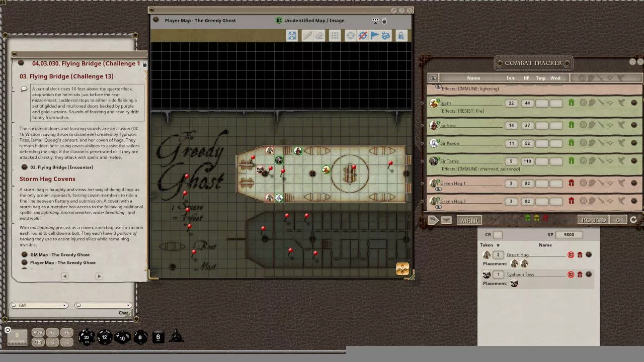Click the yellow neutral filter helmet in footer
Screen dimensions: 644x362
(537, 218)
